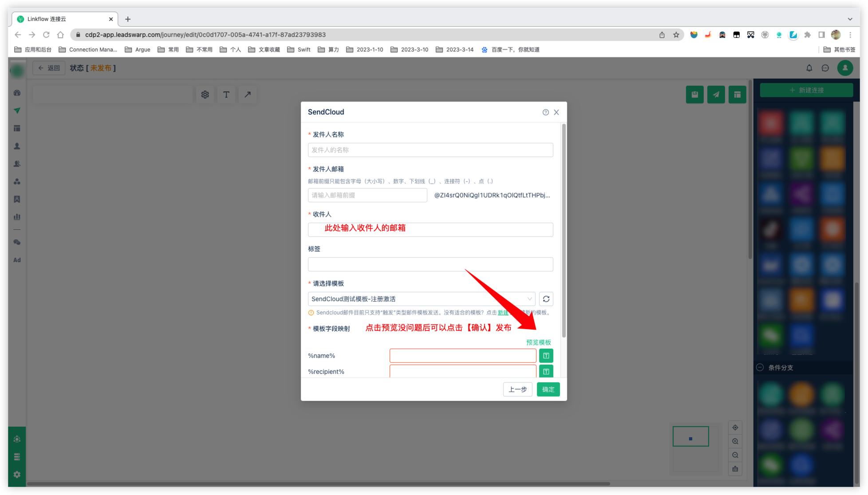Open the user avatar menu
Viewport: 868px width, 495px height.
point(845,68)
